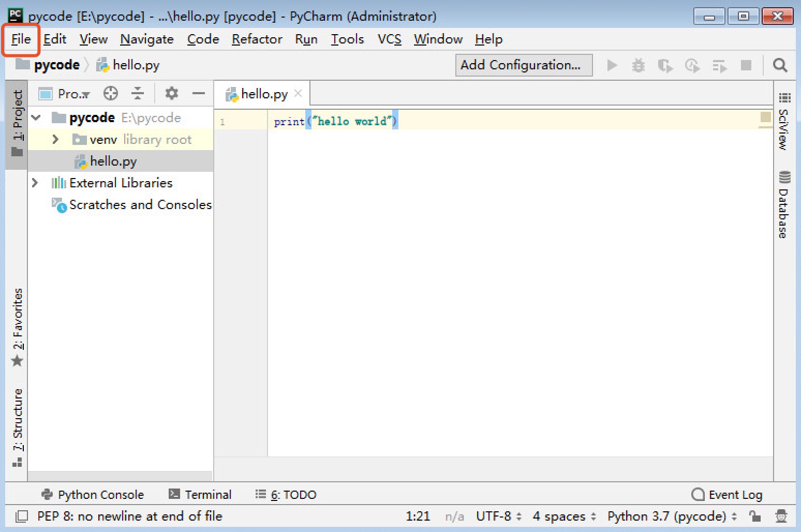Click the green Run arrow icon

pos(612,65)
